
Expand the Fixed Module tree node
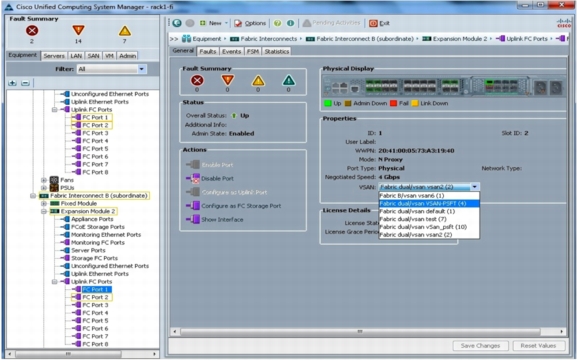pyautogui.click(x=44, y=203)
